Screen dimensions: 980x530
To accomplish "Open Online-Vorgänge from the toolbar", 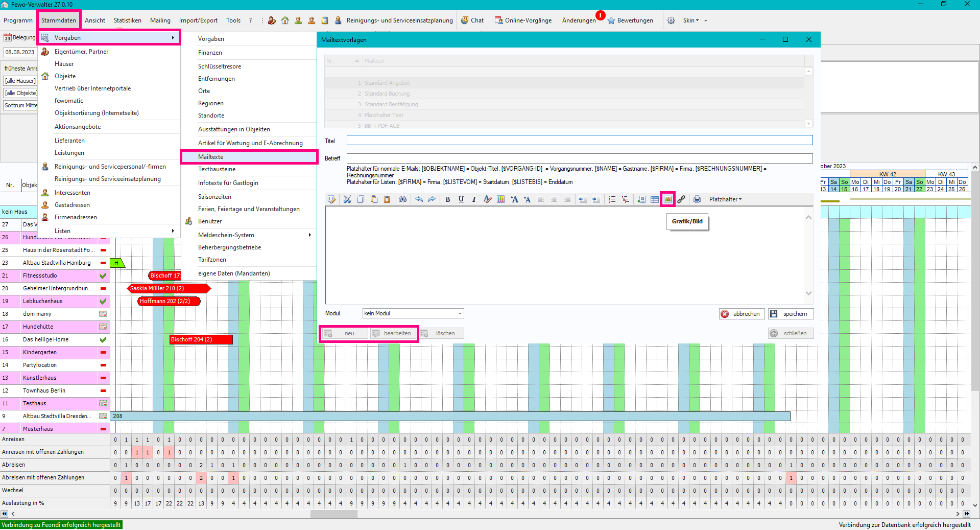I will (x=523, y=20).
